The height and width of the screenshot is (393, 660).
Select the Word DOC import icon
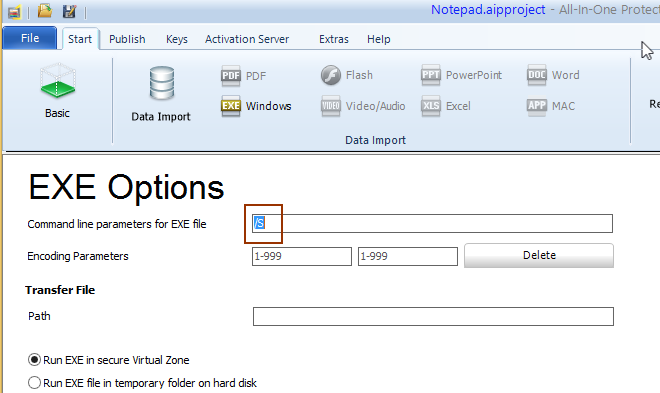tap(537, 75)
